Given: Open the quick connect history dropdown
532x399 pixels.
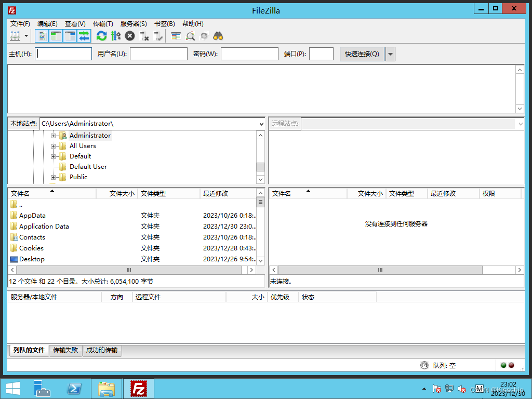Looking at the screenshot, I should [391, 54].
